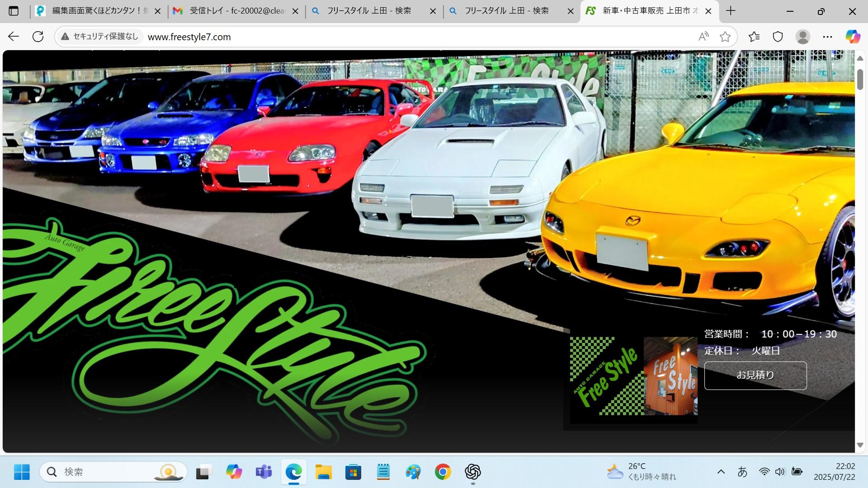This screenshot has width=868, height=488.
Task: Click the taskbar search box '検索'
Action: (x=113, y=472)
